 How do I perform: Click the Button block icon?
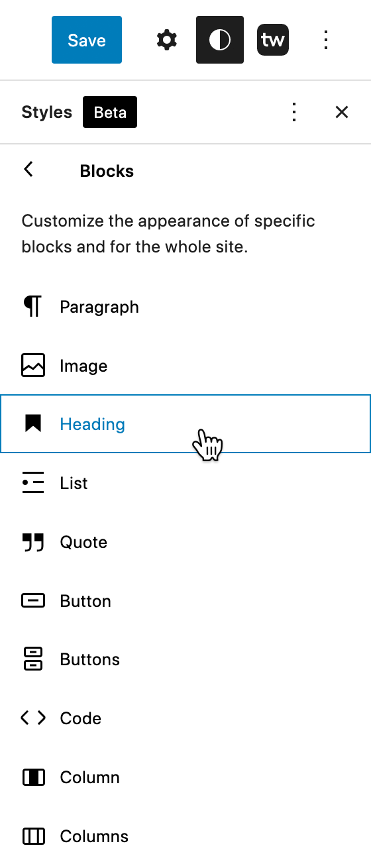click(33, 601)
